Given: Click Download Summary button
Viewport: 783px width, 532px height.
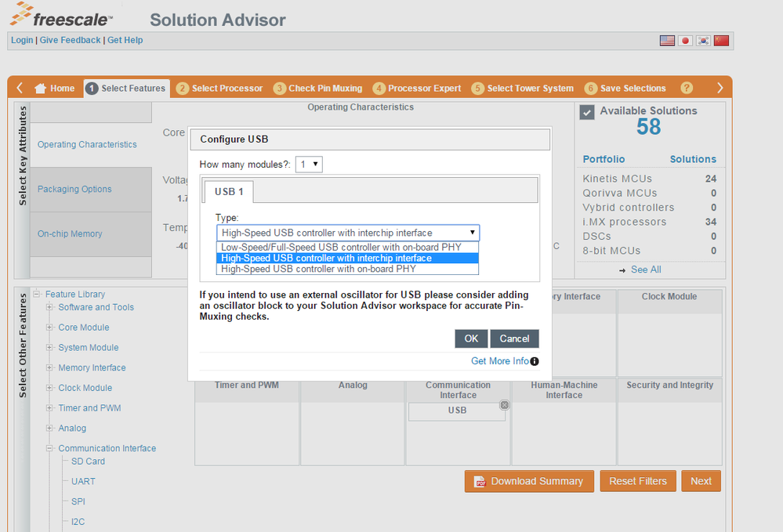Looking at the screenshot, I should click(x=529, y=481).
